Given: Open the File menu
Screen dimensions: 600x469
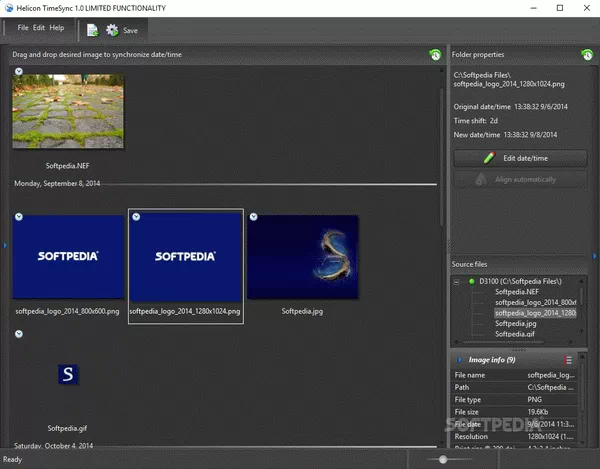Looking at the screenshot, I should click(23, 28).
